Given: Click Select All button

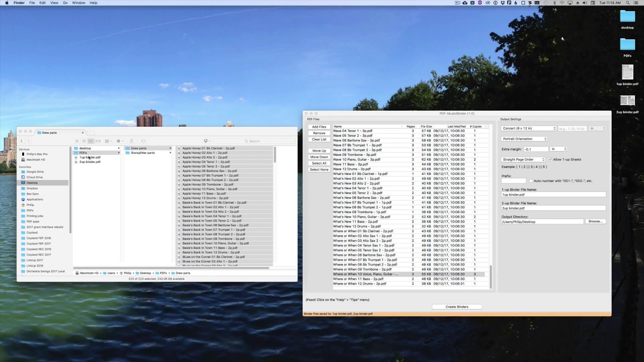Looking at the screenshot, I should click(x=319, y=163).
